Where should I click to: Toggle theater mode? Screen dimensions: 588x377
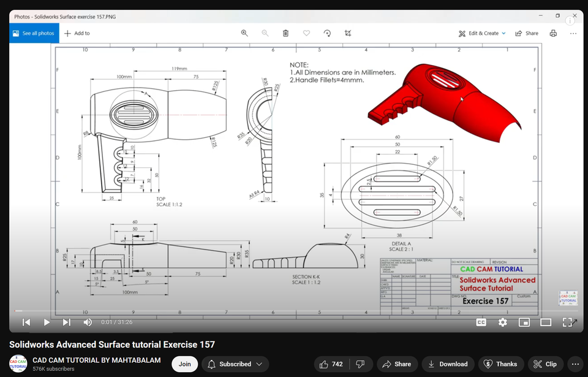pyautogui.click(x=545, y=322)
